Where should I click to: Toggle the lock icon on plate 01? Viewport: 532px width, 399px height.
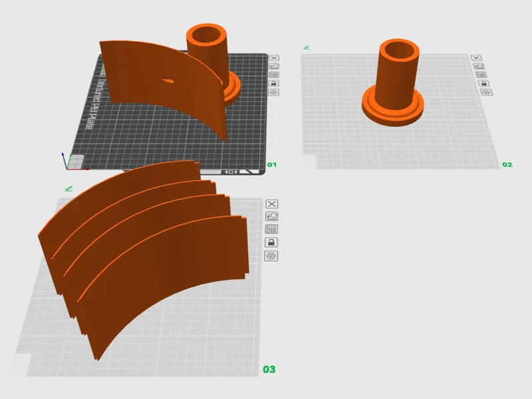point(274,83)
